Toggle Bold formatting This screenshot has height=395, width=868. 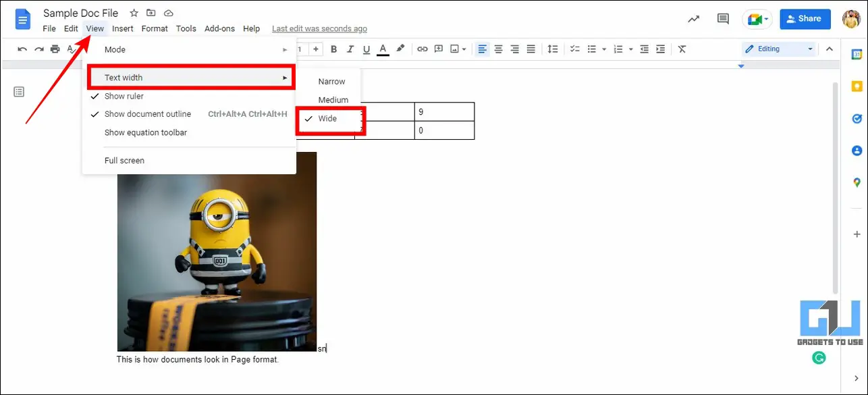point(333,49)
